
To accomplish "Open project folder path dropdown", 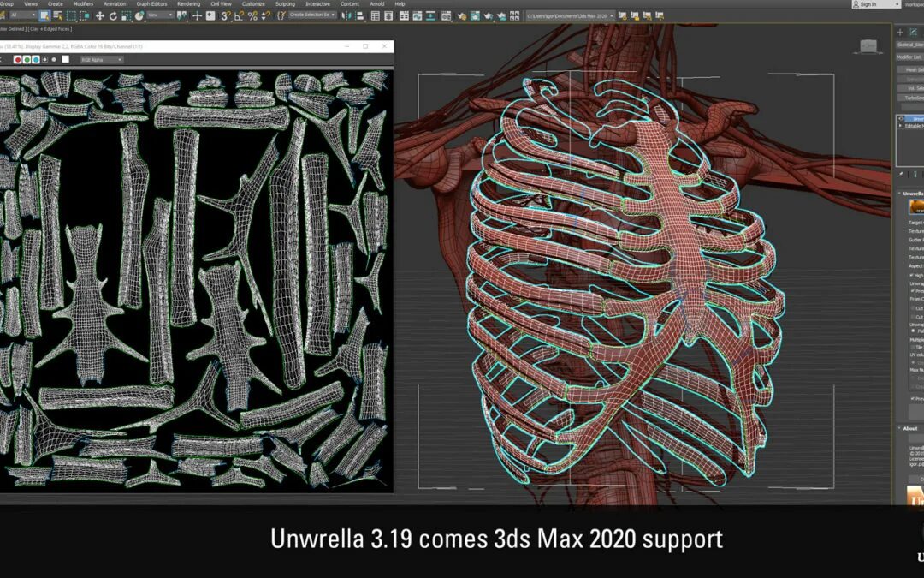I will point(571,16).
